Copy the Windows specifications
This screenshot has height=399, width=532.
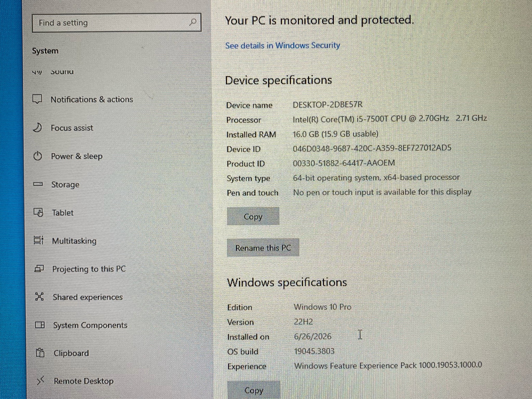(x=254, y=390)
